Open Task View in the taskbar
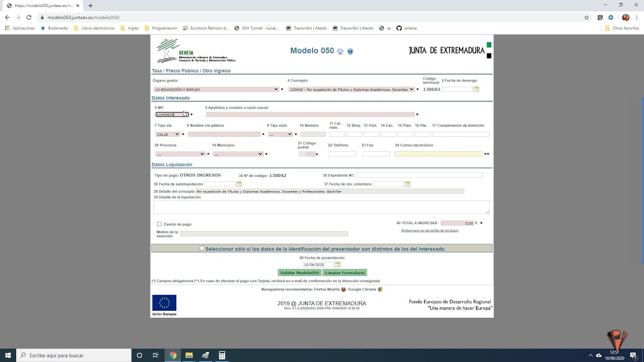Viewport: 644px width, 362px height. coord(156,355)
